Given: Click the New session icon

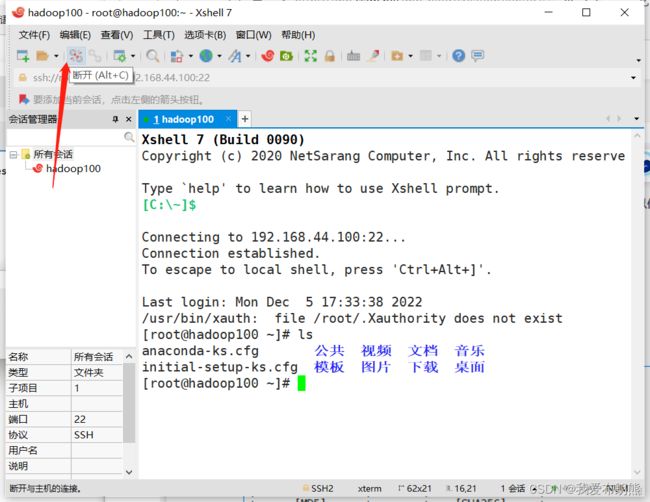Looking at the screenshot, I should 23,56.
